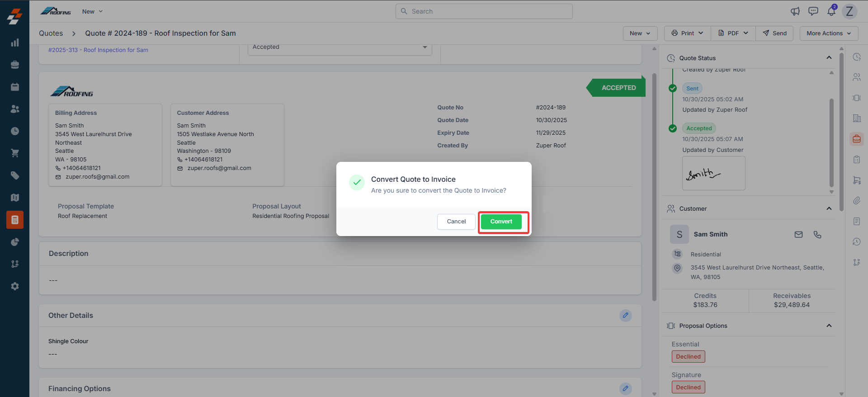Open right rail attachments paperclip icon
The image size is (868, 397).
[x=857, y=200]
